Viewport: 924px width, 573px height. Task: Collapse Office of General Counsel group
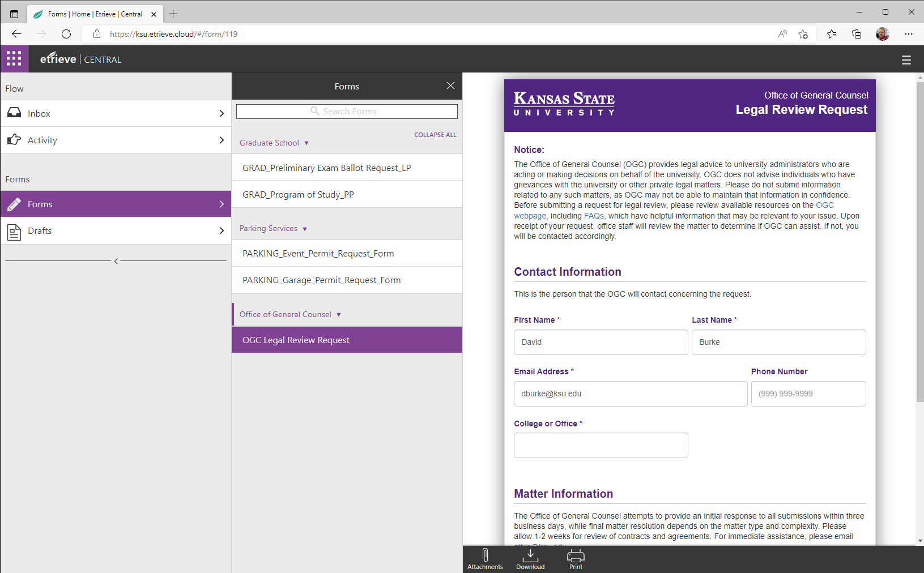[291, 314]
